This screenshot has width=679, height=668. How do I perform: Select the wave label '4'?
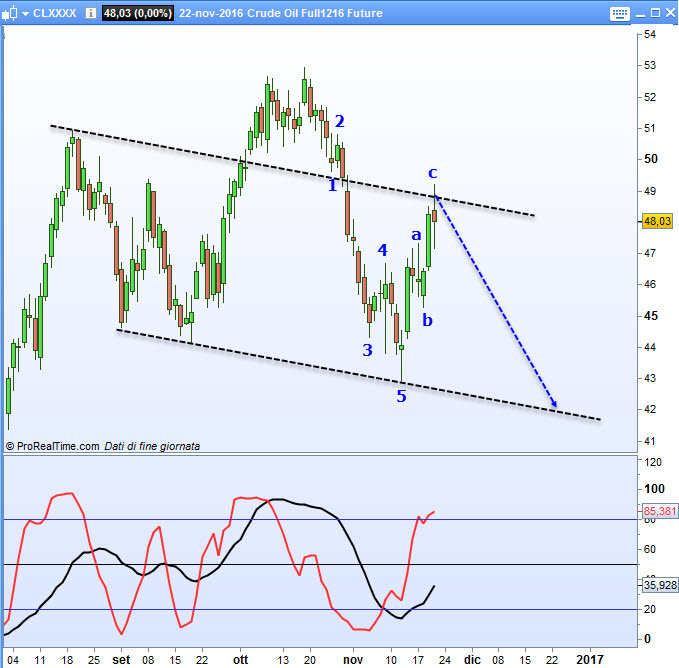tap(382, 250)
